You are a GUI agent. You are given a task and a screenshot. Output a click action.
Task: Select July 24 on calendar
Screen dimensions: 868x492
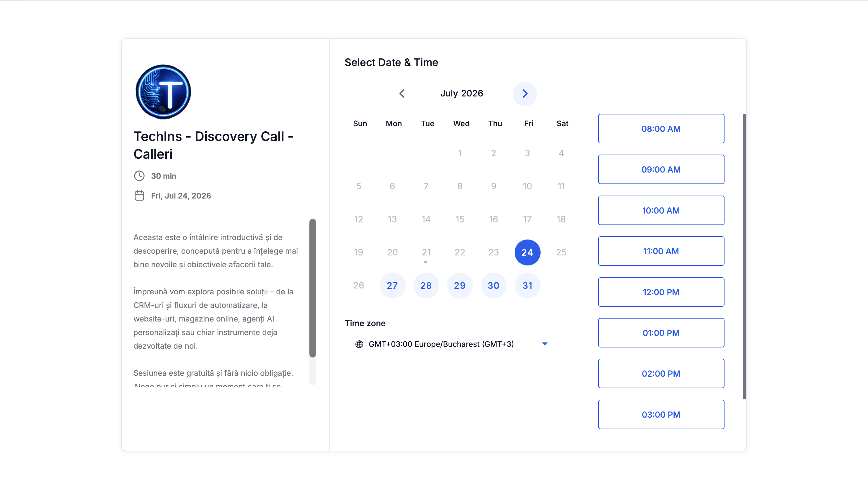527,252
